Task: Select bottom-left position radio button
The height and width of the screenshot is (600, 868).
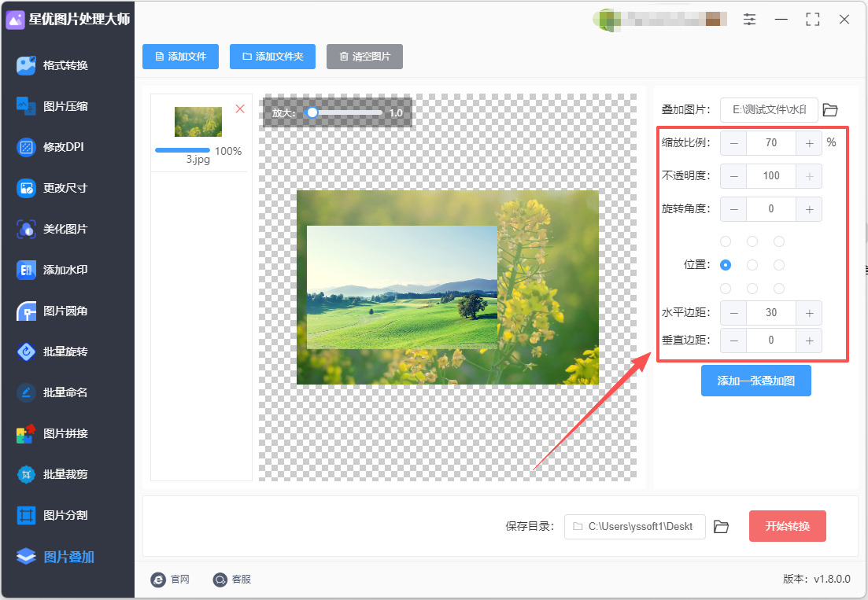Action: pyautogui.click(x=726, y=288)
